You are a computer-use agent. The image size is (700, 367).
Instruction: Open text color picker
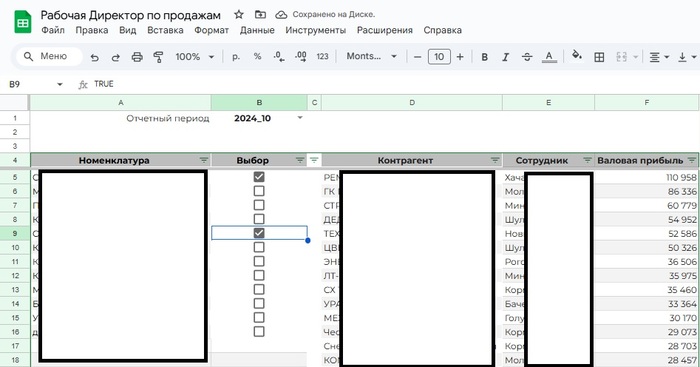click(549, 57)
